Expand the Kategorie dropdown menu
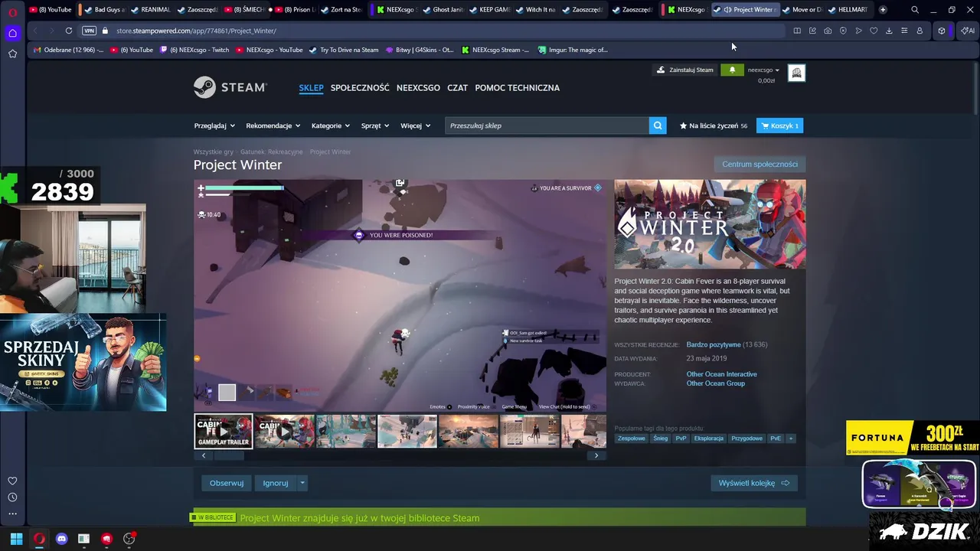 [331, 126]
